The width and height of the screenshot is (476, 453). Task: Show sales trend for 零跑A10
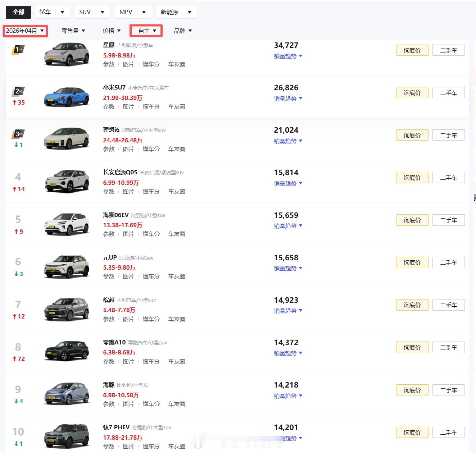(288, 353)
